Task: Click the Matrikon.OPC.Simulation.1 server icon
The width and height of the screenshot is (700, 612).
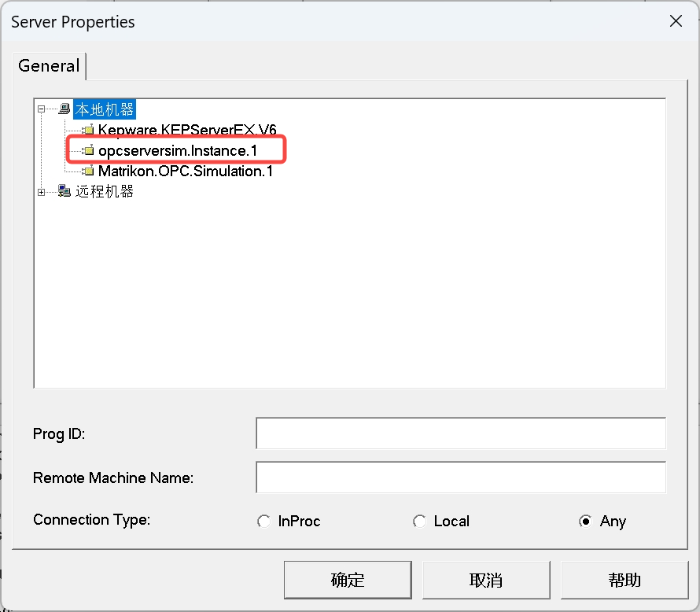Action: (x=88, y=171)
